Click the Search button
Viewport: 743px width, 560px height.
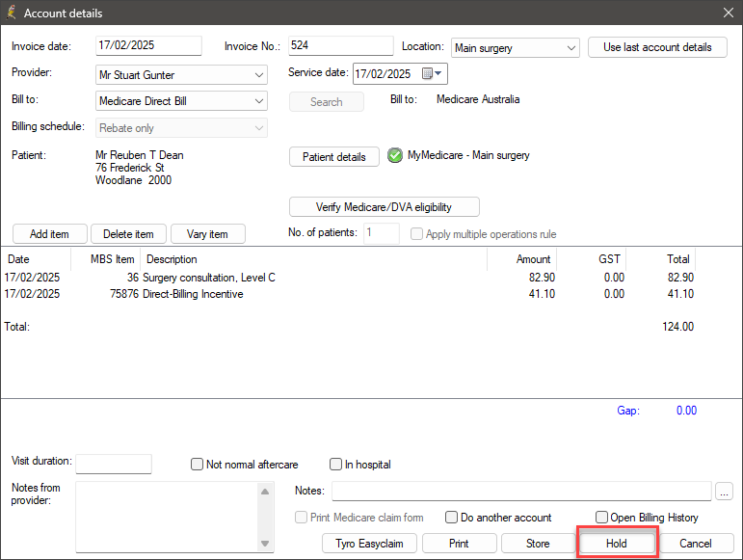click(327, 102)
